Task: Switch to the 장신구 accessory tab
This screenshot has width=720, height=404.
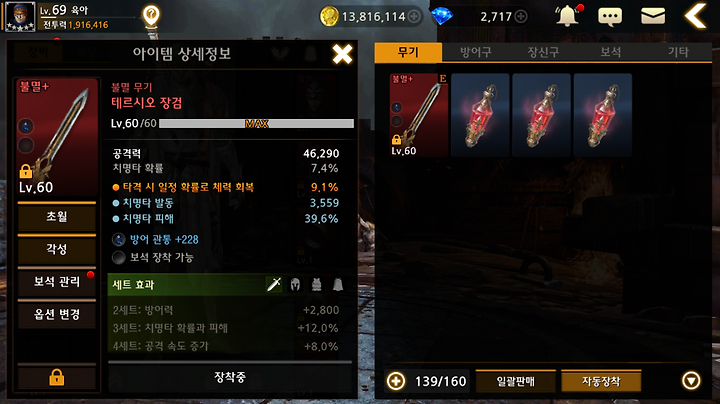Action: point(543,52)
